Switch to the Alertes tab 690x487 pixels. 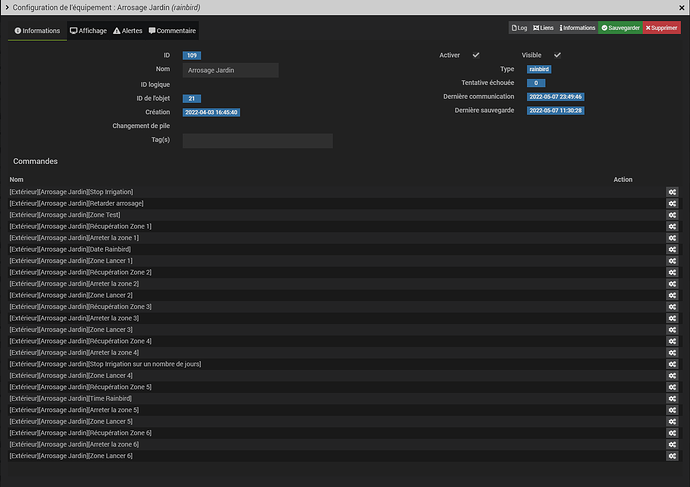(128, 31)
